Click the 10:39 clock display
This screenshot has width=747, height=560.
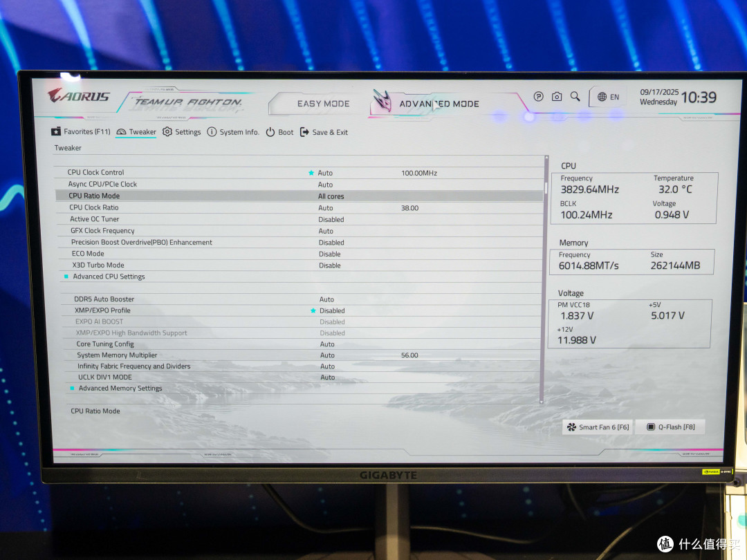699,97
